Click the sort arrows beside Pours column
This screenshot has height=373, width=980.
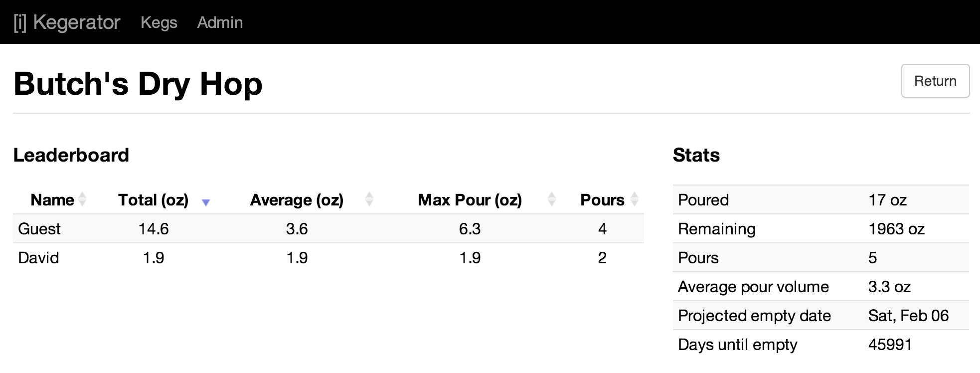click(635, 199)
